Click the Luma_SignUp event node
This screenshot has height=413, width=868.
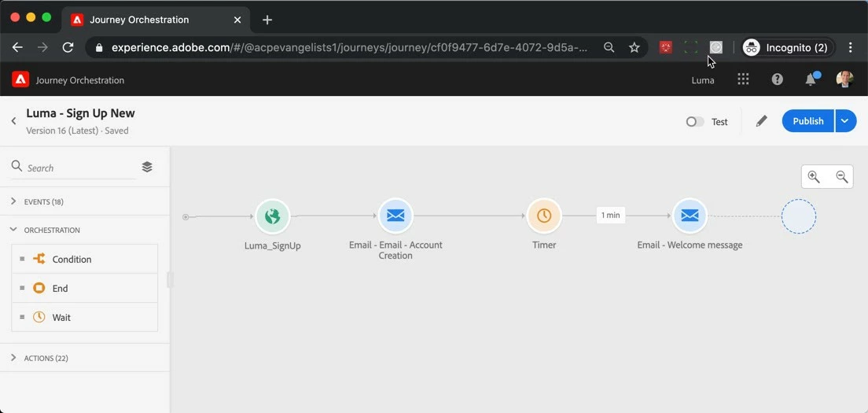[x=272, y=216]
